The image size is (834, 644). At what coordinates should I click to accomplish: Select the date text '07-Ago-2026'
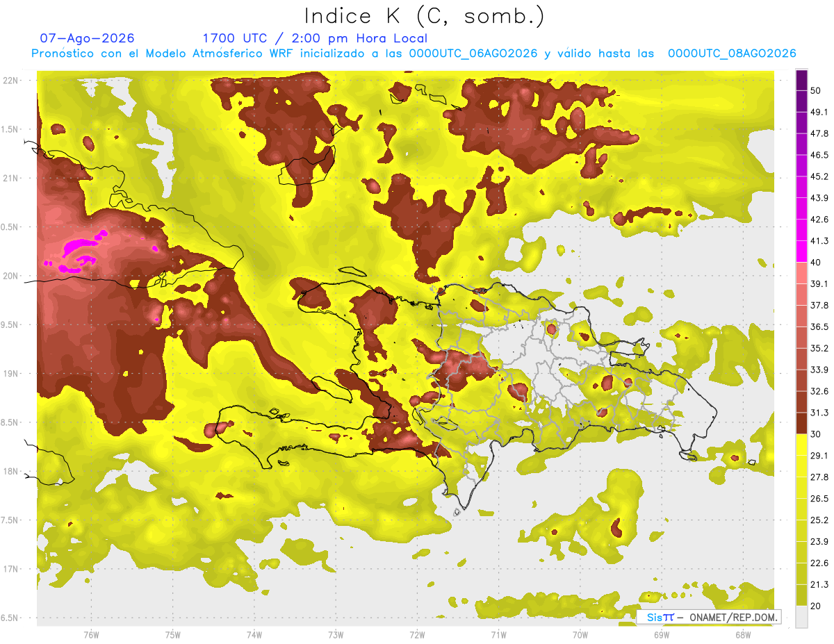(87, 38)
